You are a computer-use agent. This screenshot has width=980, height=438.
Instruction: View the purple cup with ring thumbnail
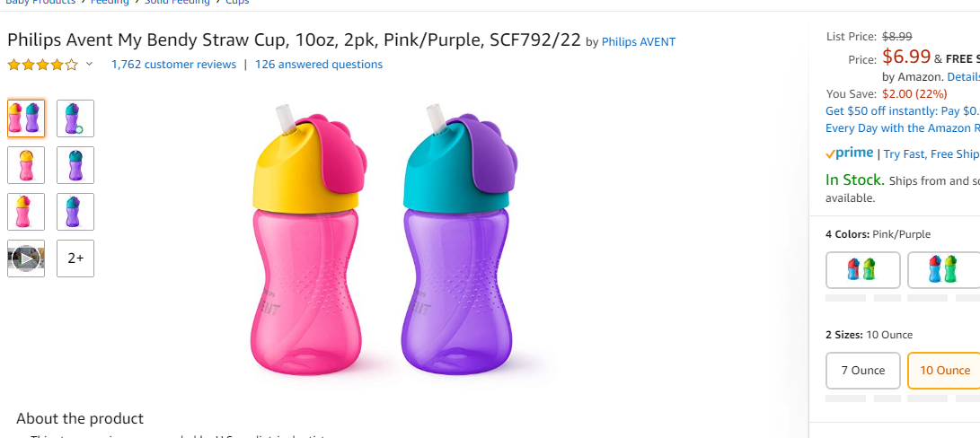tap(75, 118)
